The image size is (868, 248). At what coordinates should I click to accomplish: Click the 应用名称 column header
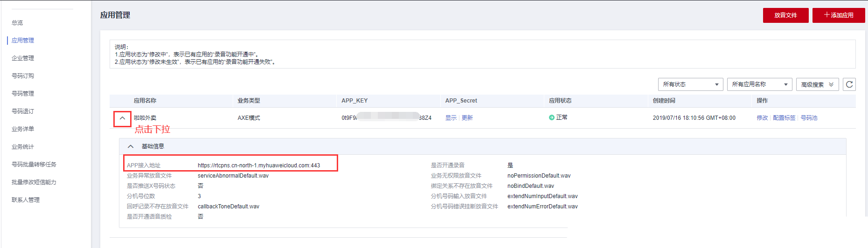pyautogui.click(x=145, y=101)
